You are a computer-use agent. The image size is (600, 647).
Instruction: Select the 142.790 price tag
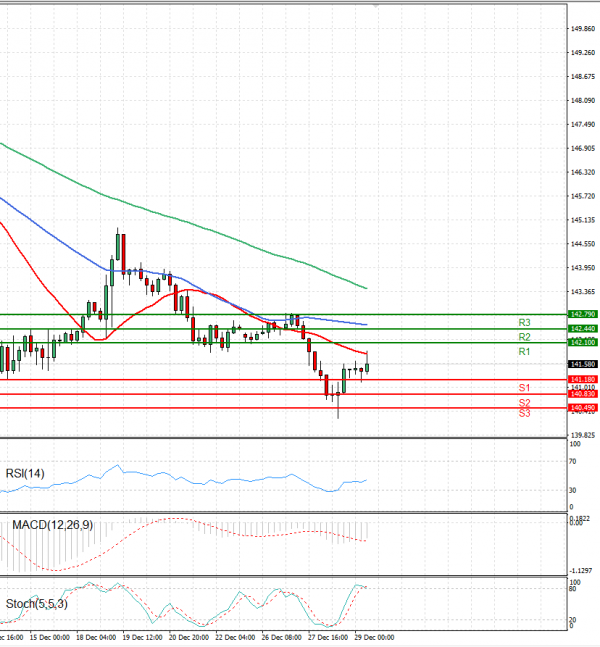pos(583,314)
